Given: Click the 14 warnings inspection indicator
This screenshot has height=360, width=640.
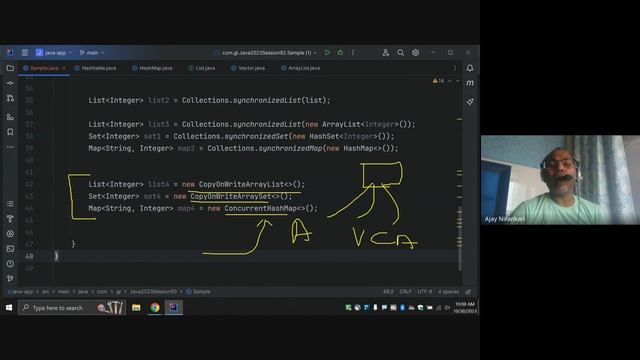Looking at the screenshot, I should coord(438,81).
